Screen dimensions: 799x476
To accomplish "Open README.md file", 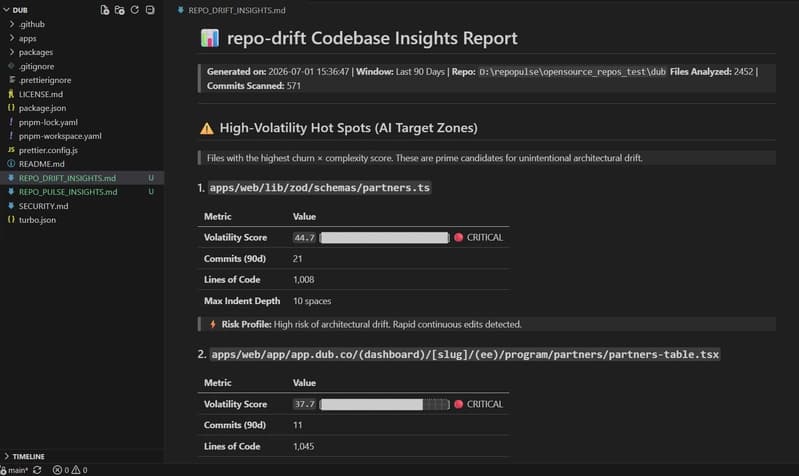I will (42, 164).
